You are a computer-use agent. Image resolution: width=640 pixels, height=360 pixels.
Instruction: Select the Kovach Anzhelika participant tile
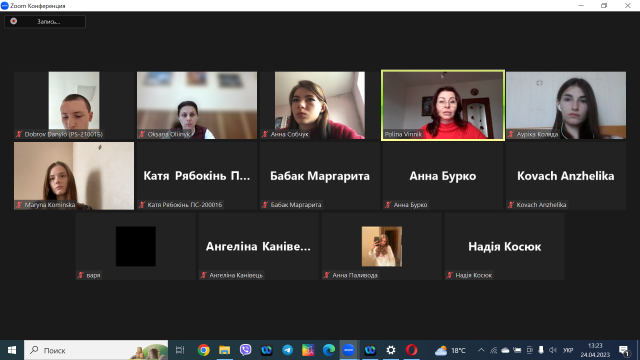click(566, 176)
